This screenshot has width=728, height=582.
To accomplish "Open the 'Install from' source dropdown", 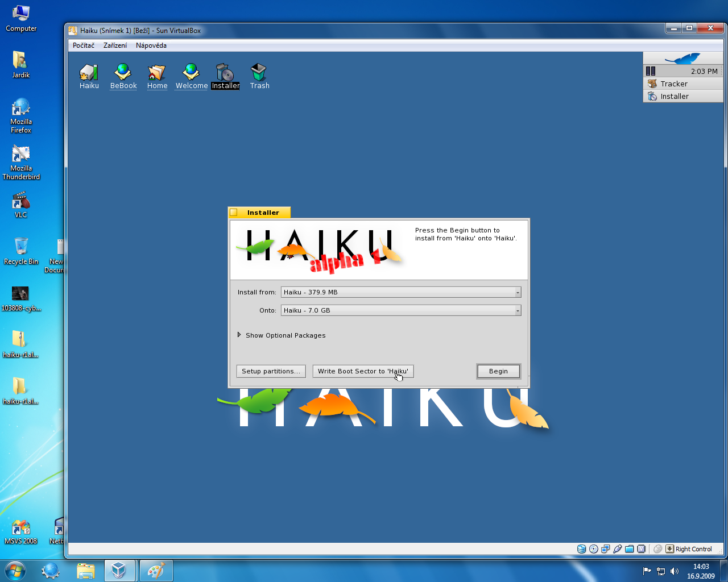I will pos(401,292).
